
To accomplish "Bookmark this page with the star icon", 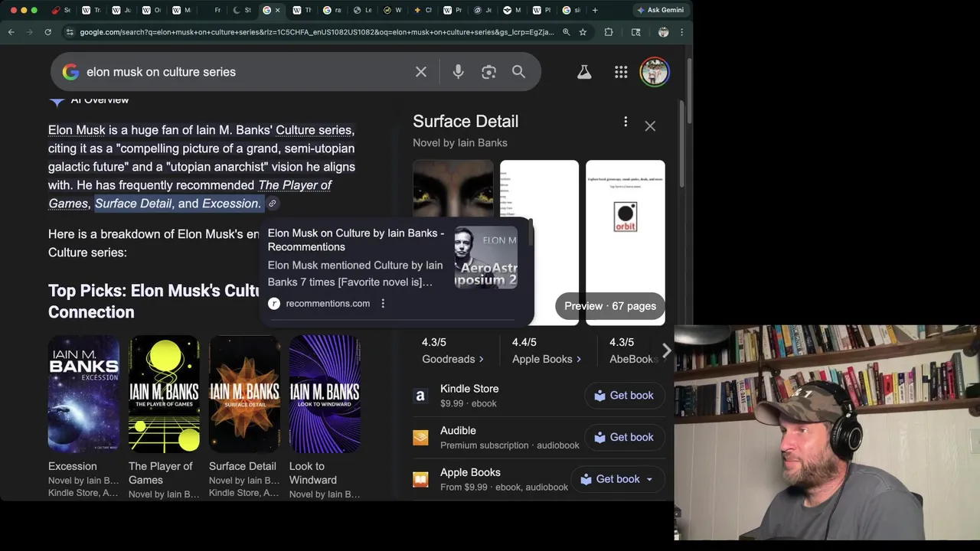I will click(583, 32).
